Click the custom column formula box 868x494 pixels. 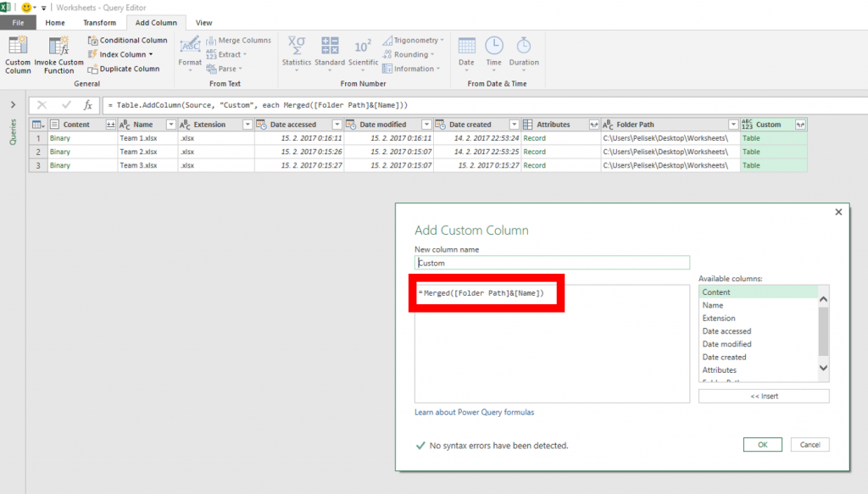tap(552, 343)
